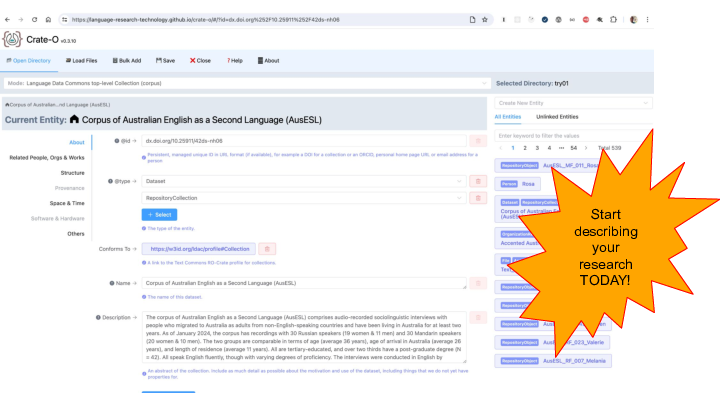Select the Software & Hardware section
The width and height of the screenshot is (720, 405).
(x=58, y=219)
